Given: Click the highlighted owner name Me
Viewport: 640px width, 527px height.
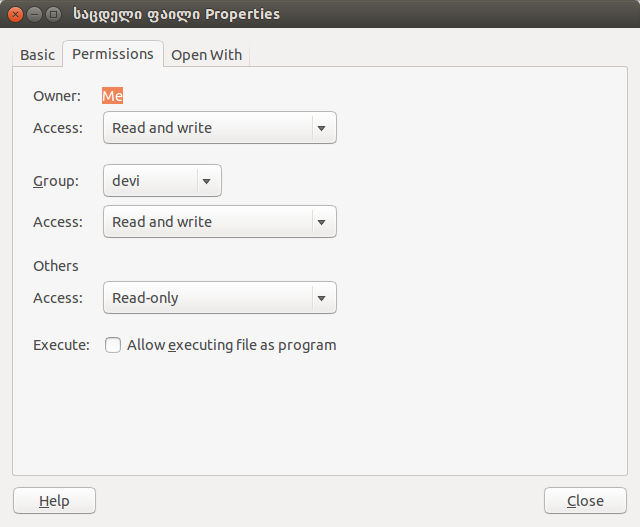Looking at the screenshot, I should coord(112,96).
